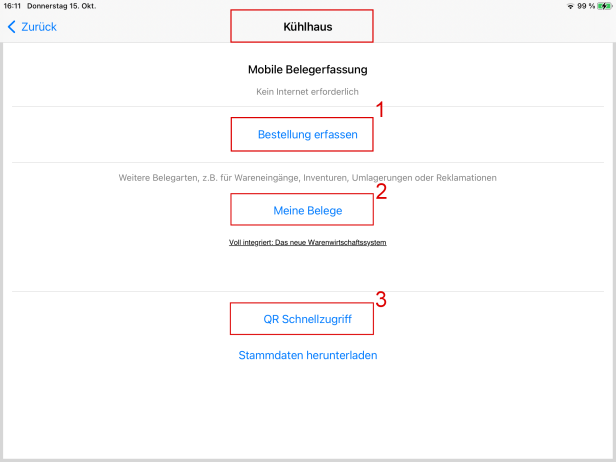The width and height of the screenshot is (616, 462).
Task: Follow the Voll integriert Warenwirtschaftssystem link
Action: tap(308, 242)
